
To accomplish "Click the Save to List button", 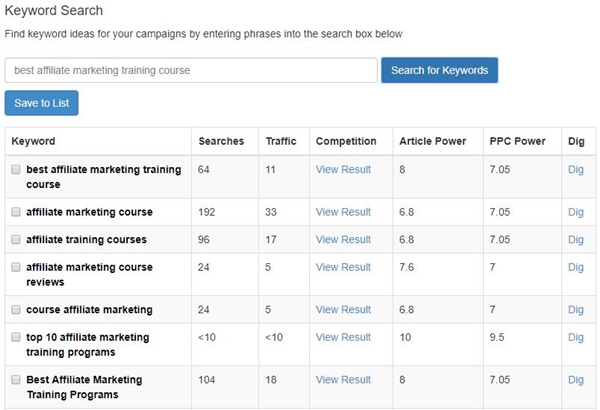I will tap(41, 103).
